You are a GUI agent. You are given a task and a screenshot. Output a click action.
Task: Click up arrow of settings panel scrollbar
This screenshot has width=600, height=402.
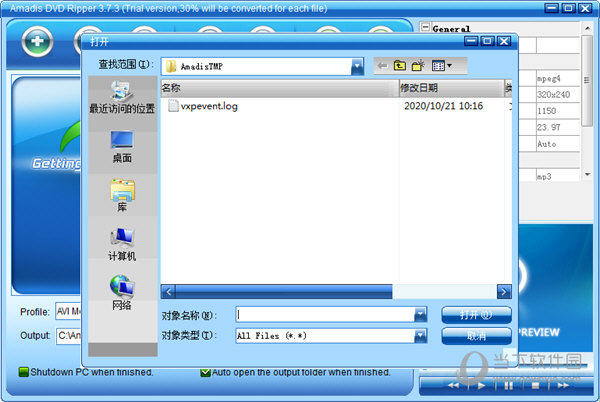[587, 28]
